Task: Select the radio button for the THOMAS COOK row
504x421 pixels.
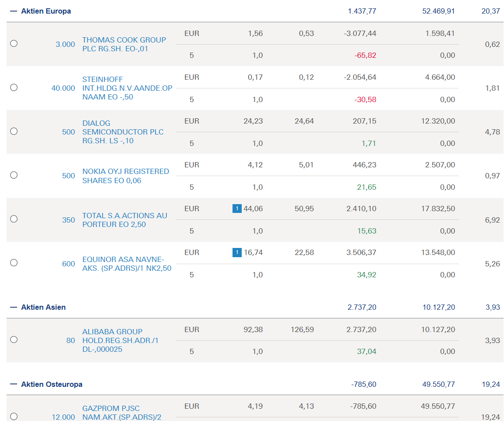Action: tap(14, 43)
